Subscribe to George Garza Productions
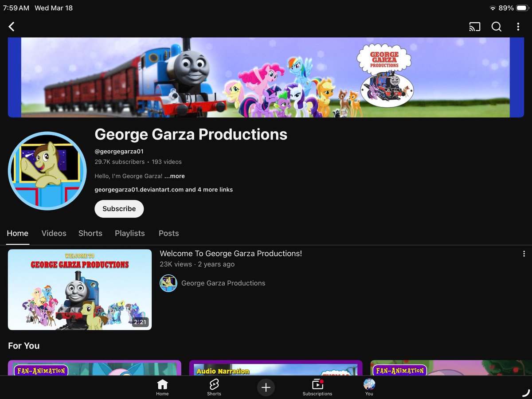 click(x=119, y=209)
